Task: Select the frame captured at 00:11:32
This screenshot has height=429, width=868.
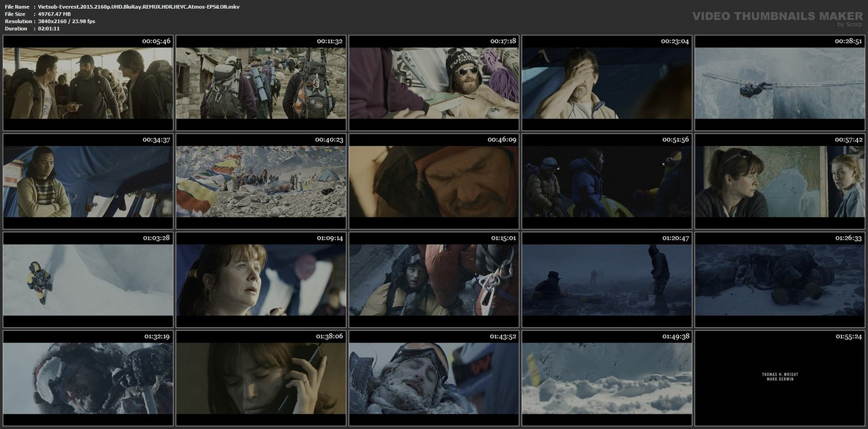Action: pos(261,83)
